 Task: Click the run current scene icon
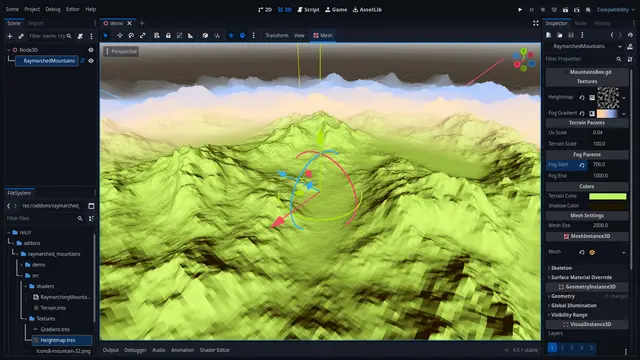pos(565,9)
